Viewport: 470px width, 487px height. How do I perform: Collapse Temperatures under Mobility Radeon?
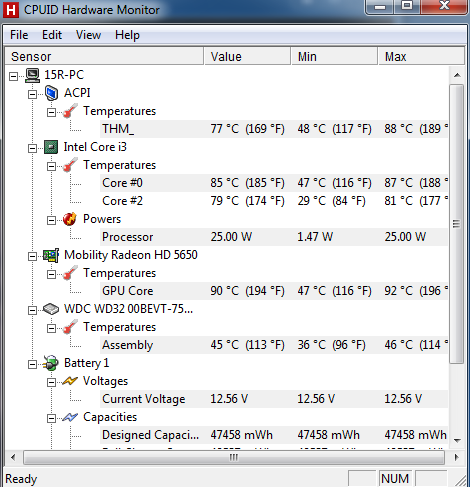51,275
